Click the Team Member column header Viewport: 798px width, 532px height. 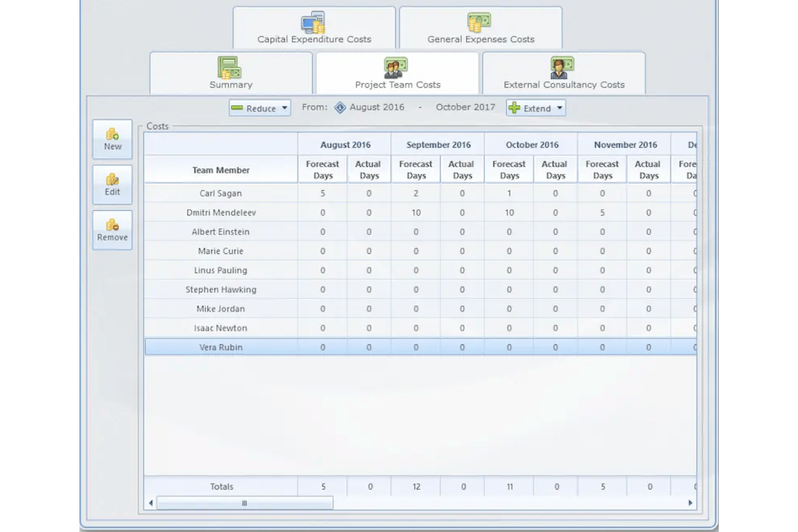coord(221,170)
